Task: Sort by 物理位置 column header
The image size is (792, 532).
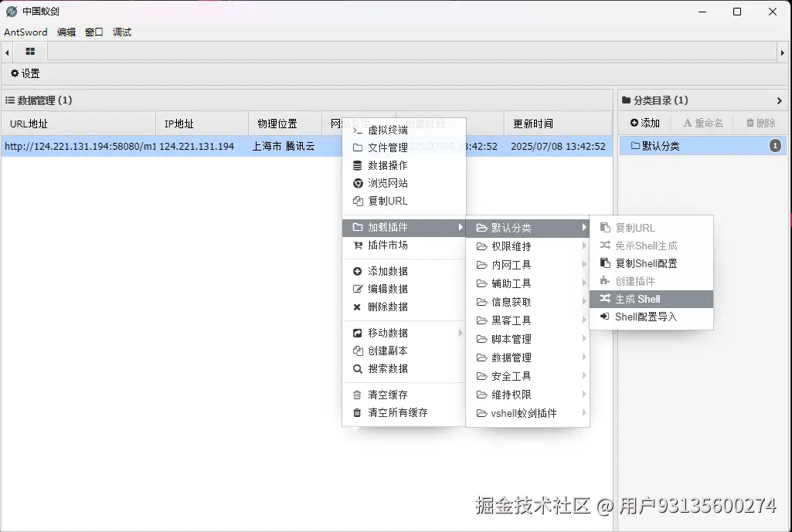Action: (285, 124)
